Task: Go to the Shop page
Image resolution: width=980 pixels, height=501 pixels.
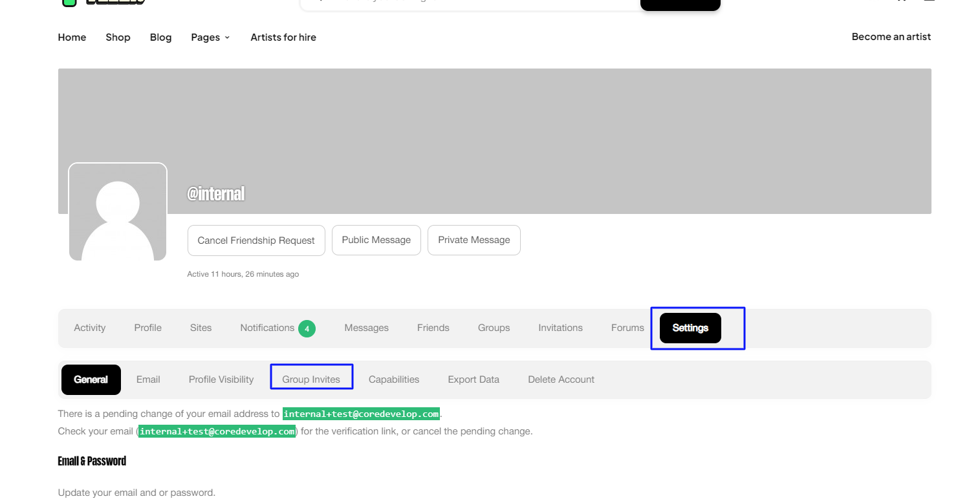Action: pos(118,37)
